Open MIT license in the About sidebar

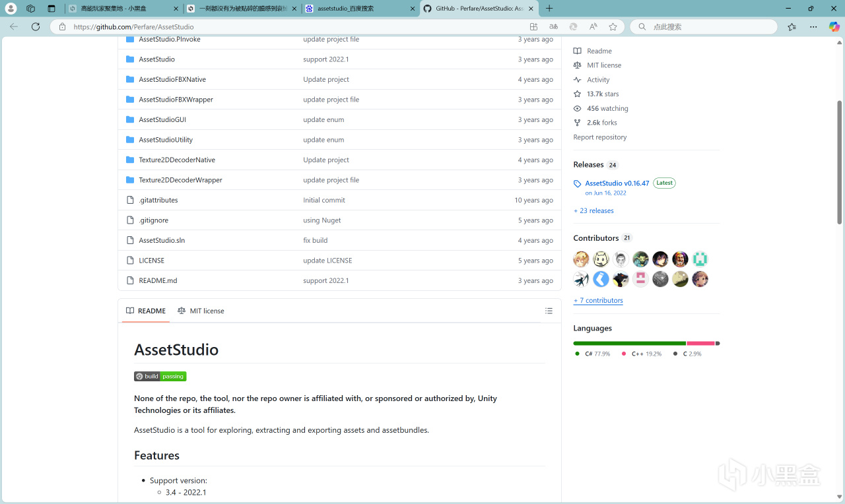(x=597, y=65)
